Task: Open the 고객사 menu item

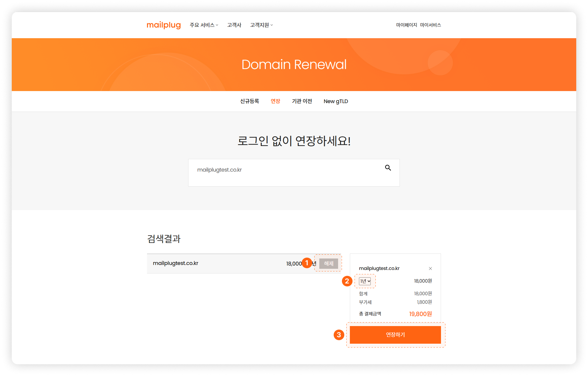Action: tap(234, 25)
